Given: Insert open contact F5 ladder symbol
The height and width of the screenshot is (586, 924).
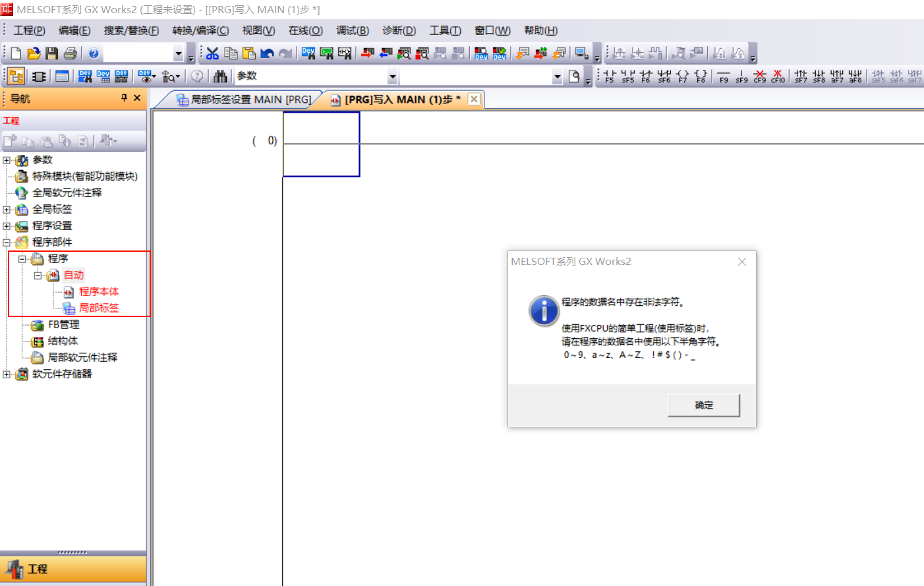Looking at the screenshot, I should point(609,76).
